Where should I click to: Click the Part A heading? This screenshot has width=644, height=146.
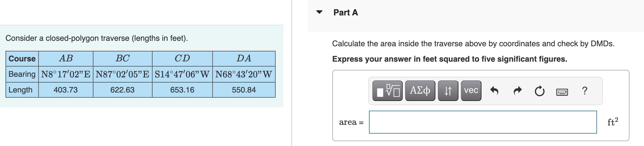346,12
